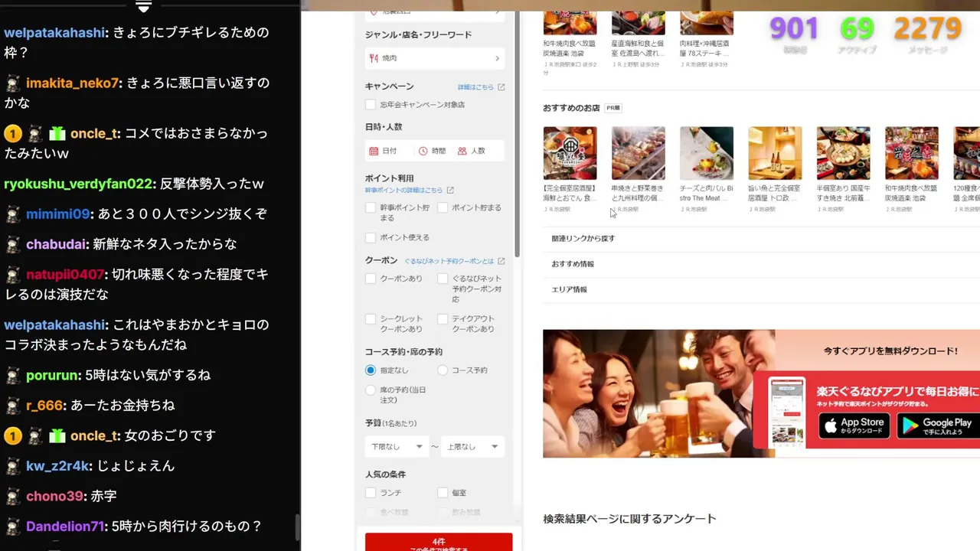
Task: Check the 個室 checkbox
Action: pos(443,493)
